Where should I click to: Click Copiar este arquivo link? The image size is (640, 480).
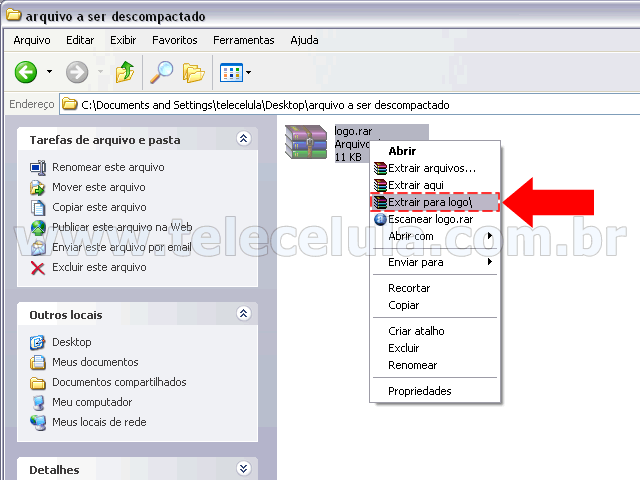(x=99, y=207)
